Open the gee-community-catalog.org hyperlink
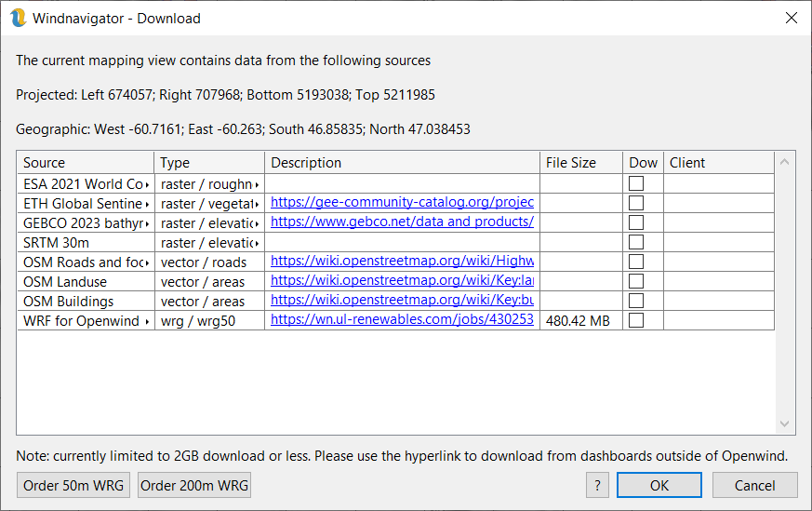Screen dimensions: 812x511 pyautogui.click(x=402, y=203)
